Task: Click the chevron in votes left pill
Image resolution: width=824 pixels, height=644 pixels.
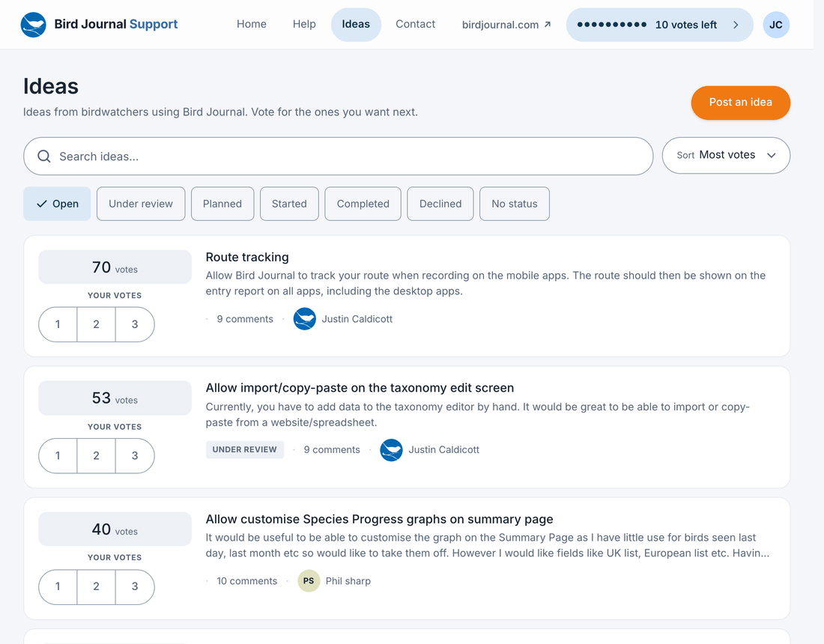Action: point(735,25)
